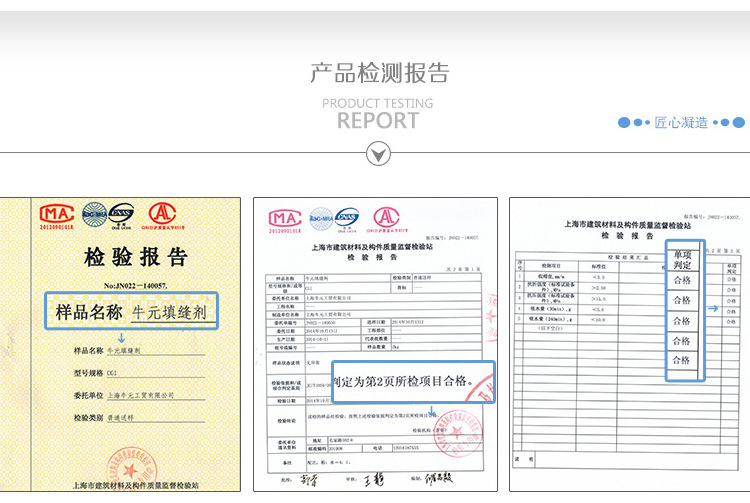Click the 上海市建筑材料 heading on right report
Viewport: 750px width, 503px height.
coord(627,225)
